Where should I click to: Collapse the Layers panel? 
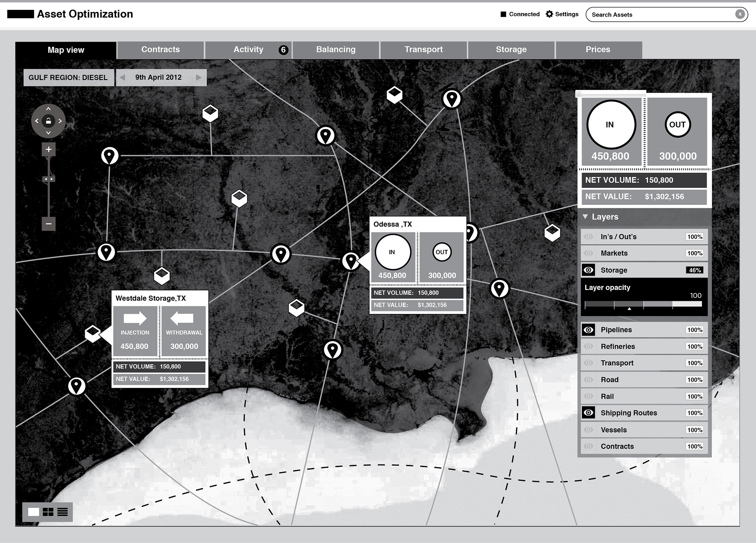[585, 217]
